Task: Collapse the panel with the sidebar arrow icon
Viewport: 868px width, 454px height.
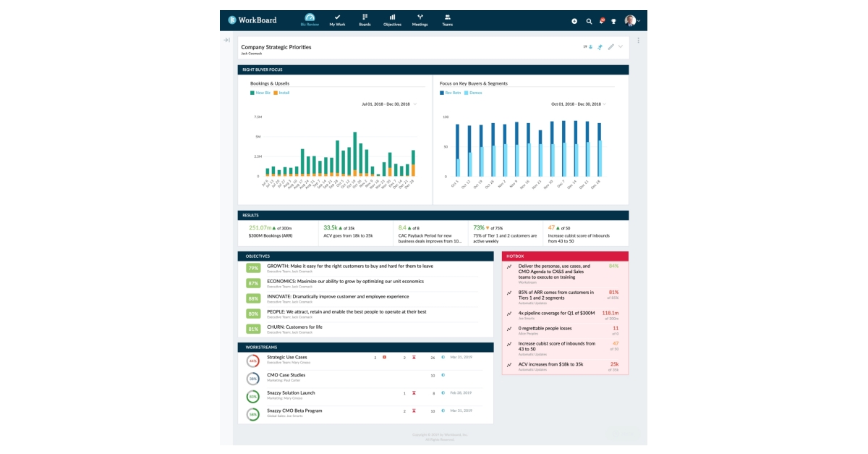Action: point(227,41)
